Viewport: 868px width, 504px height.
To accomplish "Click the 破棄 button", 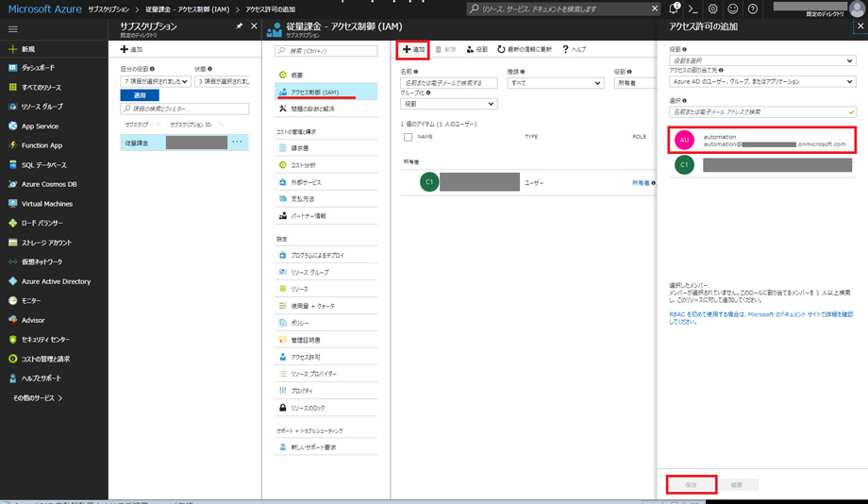I will [x=737, y=484].
